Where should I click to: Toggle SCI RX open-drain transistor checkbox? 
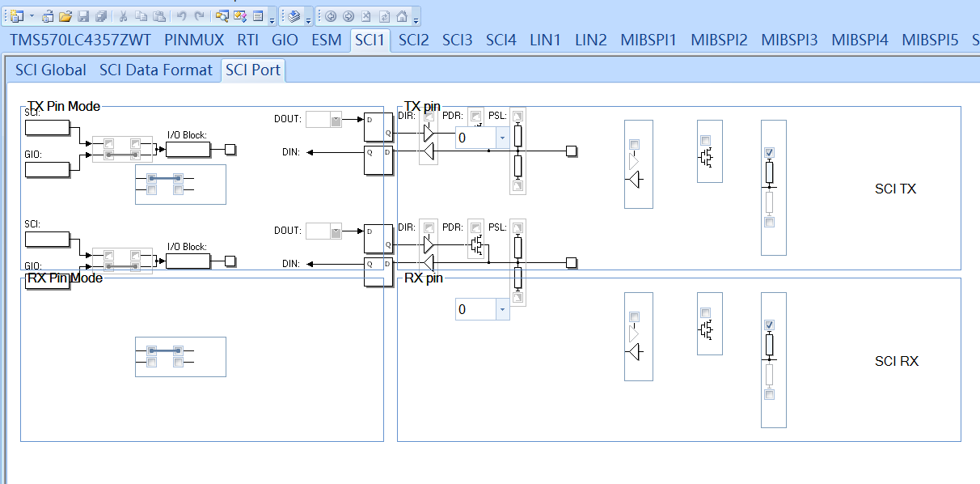point(706,313)
